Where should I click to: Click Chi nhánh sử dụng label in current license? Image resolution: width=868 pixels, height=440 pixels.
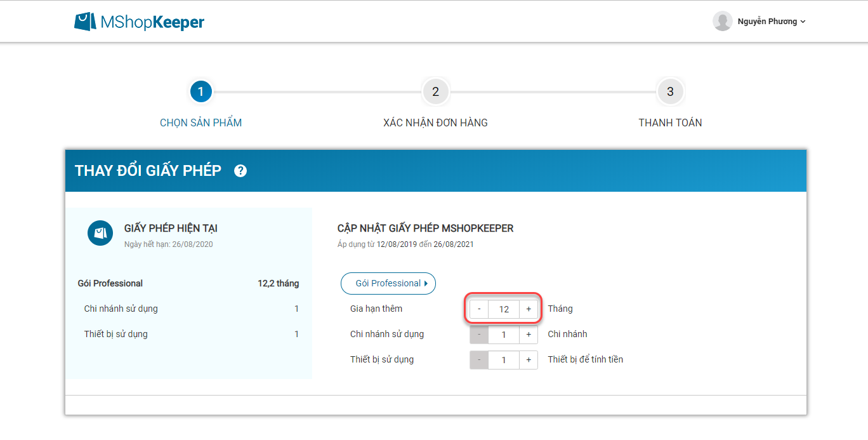[121, 309]
